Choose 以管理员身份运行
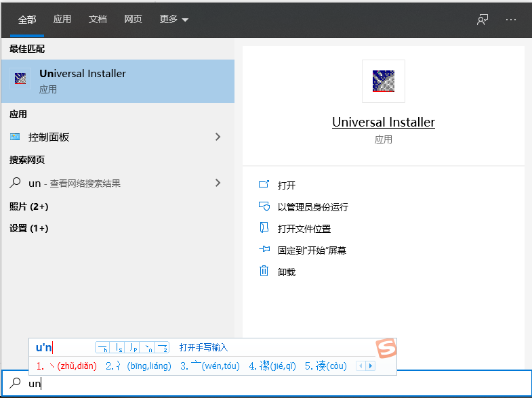Screen dimensions: 532x398 (x=313, y=207)
